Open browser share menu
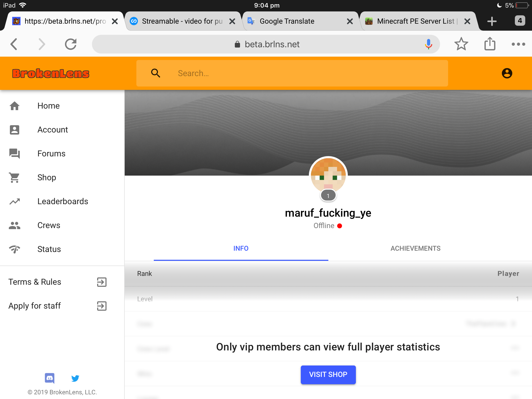Image resolution: width=532 pixels, height=399 pixels. coord(490,44)
